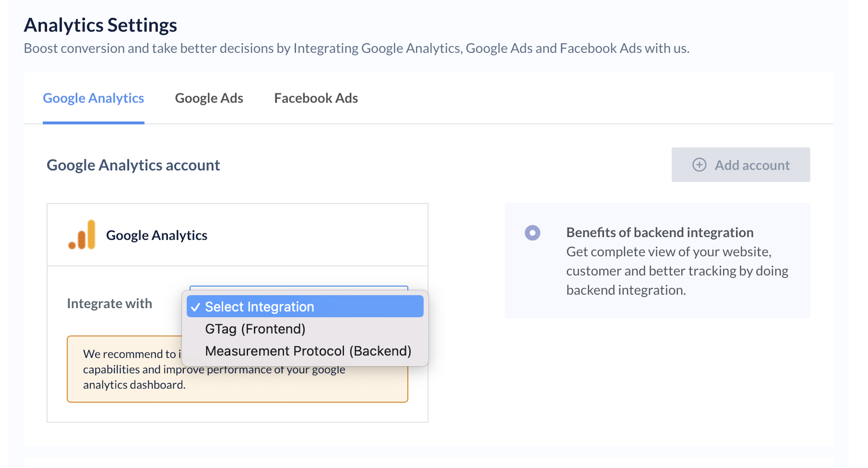Click the Add account button

[x=741, y=165]
